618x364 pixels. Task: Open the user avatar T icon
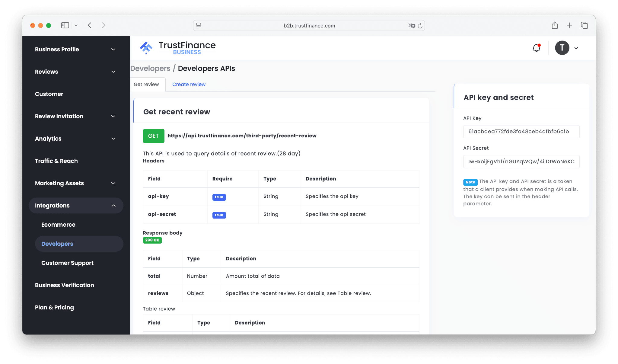pos(562,48)
